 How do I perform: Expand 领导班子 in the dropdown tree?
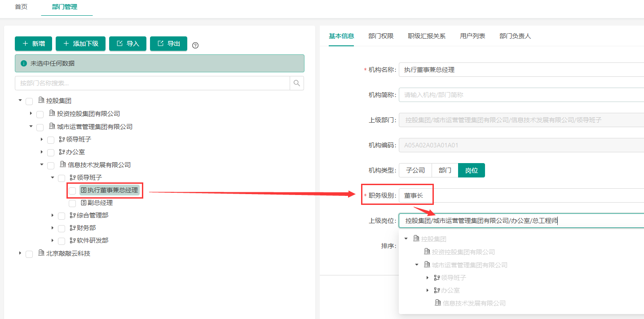(x=428, y=277)
